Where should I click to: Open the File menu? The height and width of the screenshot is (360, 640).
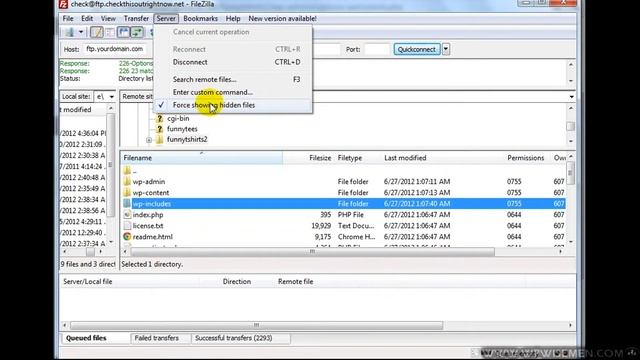click(68, 18)
